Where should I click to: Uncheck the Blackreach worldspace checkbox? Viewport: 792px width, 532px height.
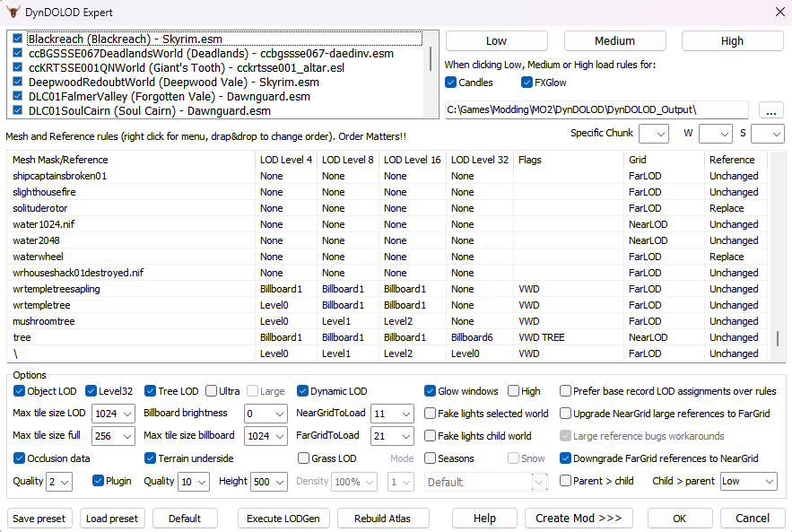(x=18, y=39)
